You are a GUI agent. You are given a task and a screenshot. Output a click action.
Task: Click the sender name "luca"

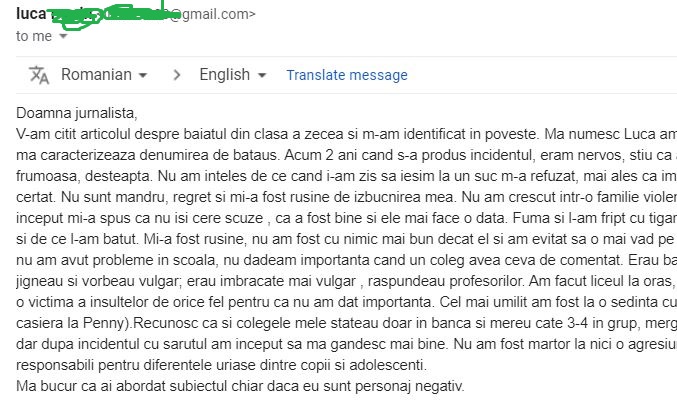[31, 14]
